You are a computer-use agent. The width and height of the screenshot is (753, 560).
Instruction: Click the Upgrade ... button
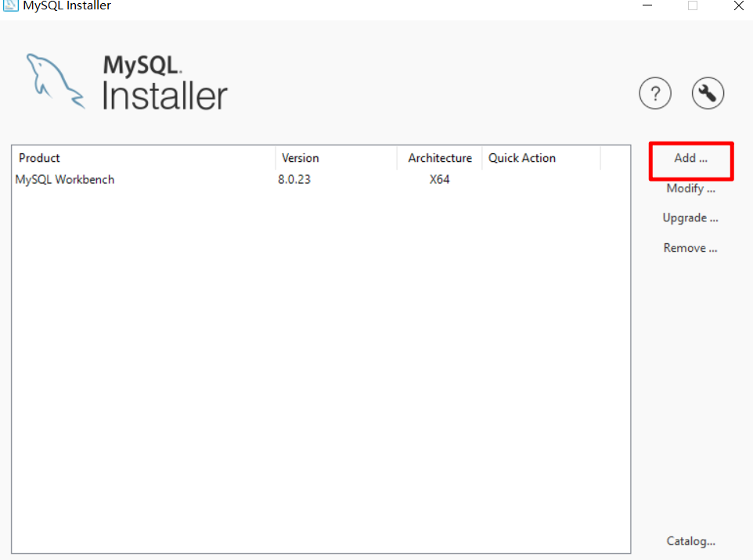pos(690,218)
